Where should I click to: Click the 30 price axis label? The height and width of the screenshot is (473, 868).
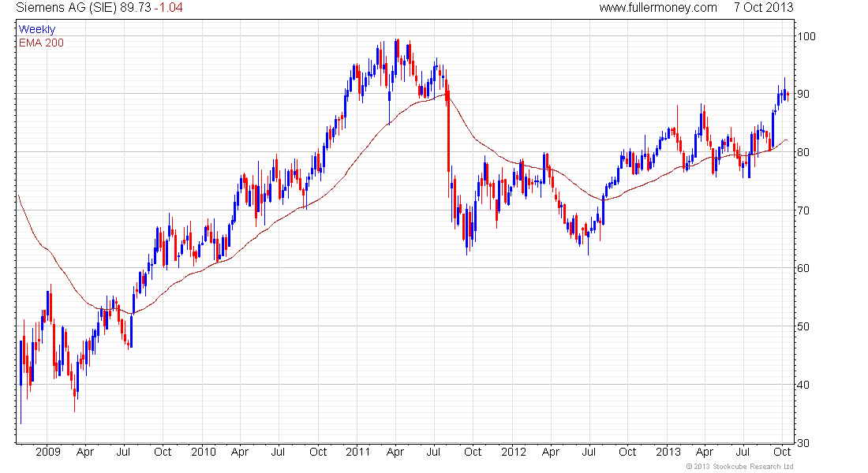803,442
